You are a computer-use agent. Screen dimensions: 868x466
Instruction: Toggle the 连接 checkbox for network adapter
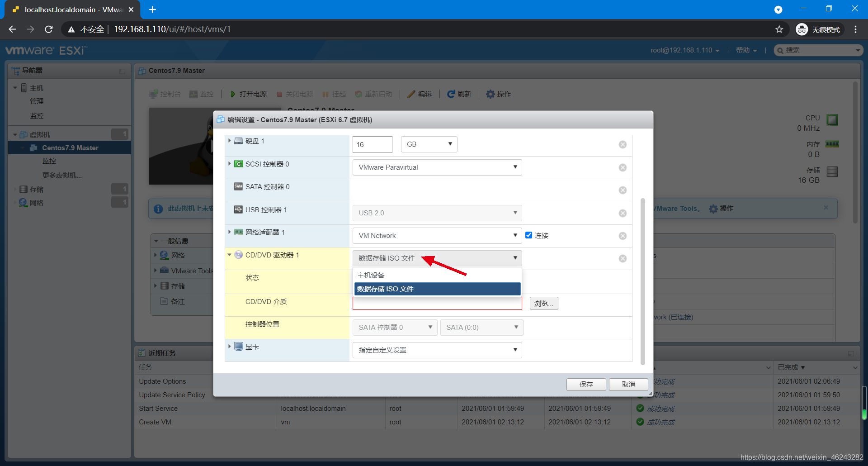pyautogui.click(x=528, y=235)
